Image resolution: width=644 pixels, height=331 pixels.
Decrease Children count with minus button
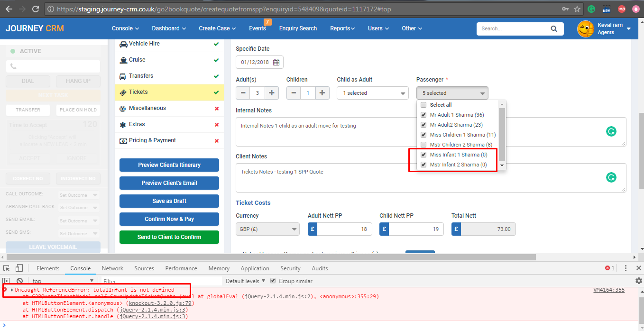(x=294, y=93)
